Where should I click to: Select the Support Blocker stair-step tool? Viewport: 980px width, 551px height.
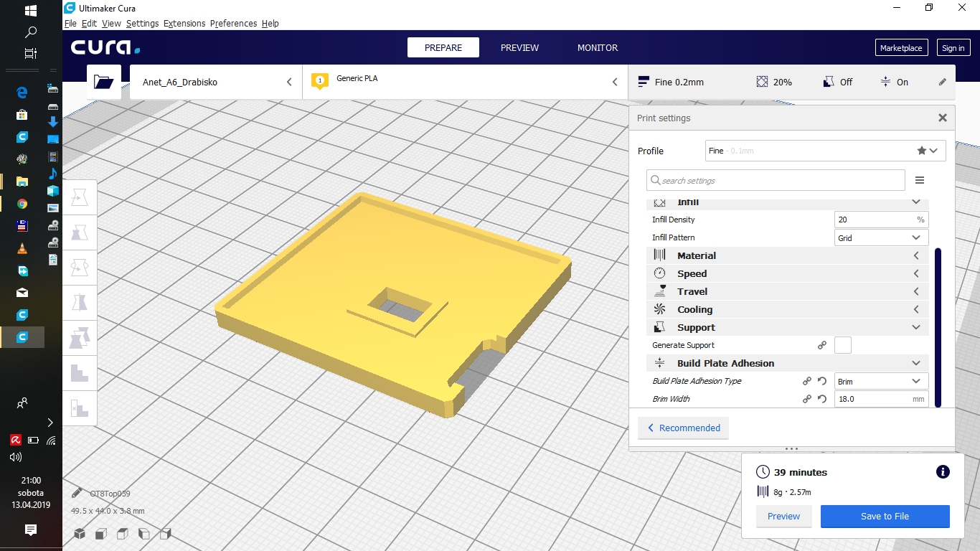coord(80,373)
